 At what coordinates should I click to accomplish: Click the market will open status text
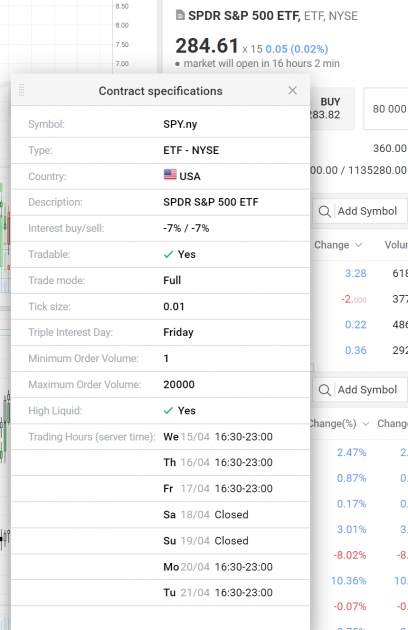(x=262, y=63)
